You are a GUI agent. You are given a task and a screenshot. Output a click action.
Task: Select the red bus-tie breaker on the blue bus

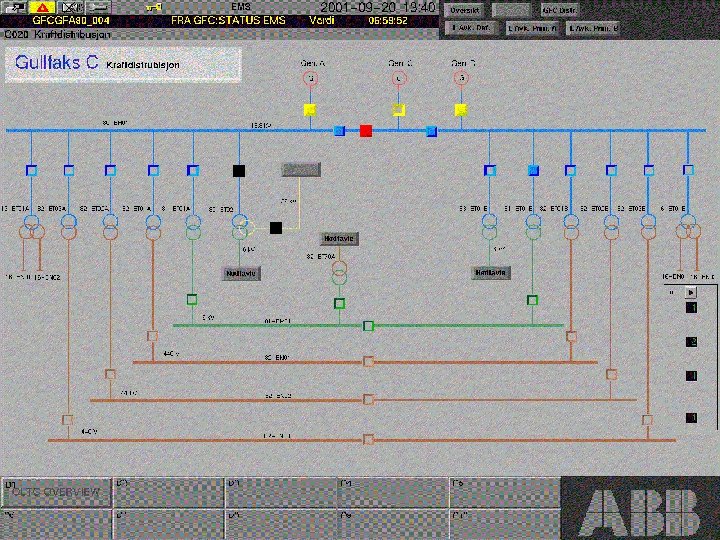pyautogui.click(x=366, y=131)
